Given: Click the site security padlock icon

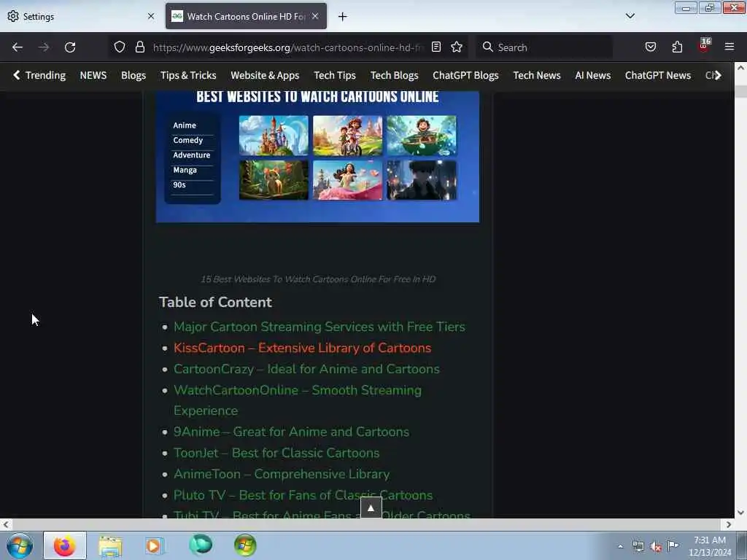Looking at the screenshot, I should pos(139,47).
